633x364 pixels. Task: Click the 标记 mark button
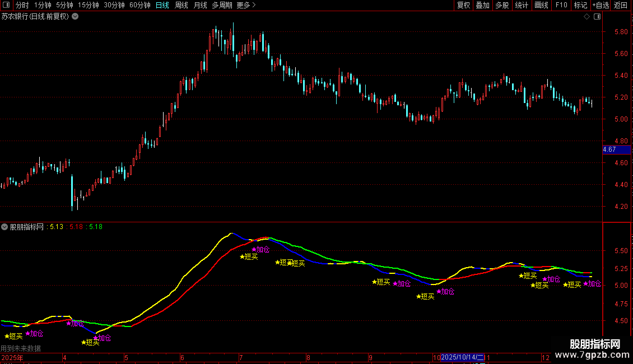point(580,5)
